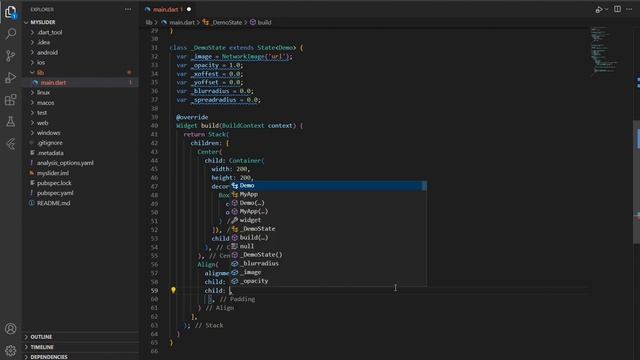This screenshot has height=360, width=640.
Task: Select _DemoState() constructor suggestion
Action: point(327,255)
